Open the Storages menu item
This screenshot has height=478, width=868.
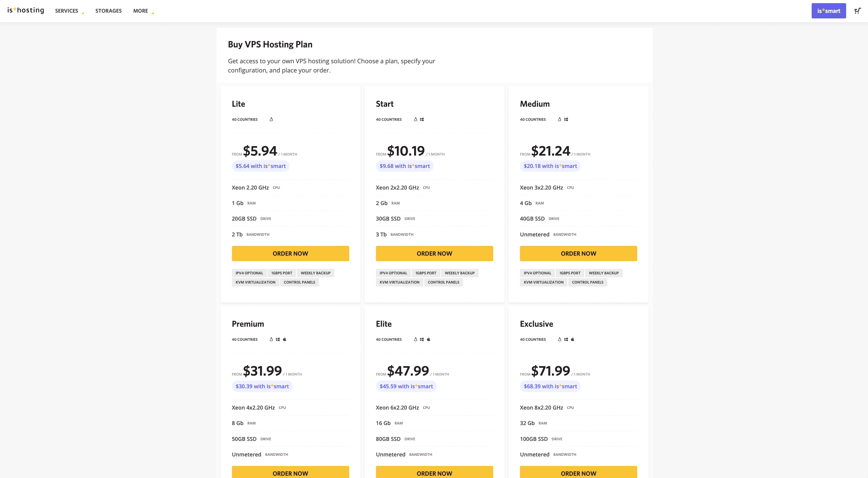[108, 11]
